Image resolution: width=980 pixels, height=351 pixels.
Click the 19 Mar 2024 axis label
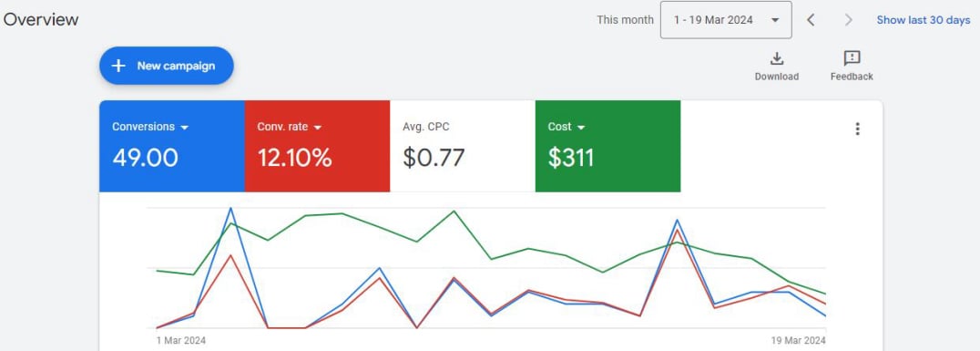(798, 340)
